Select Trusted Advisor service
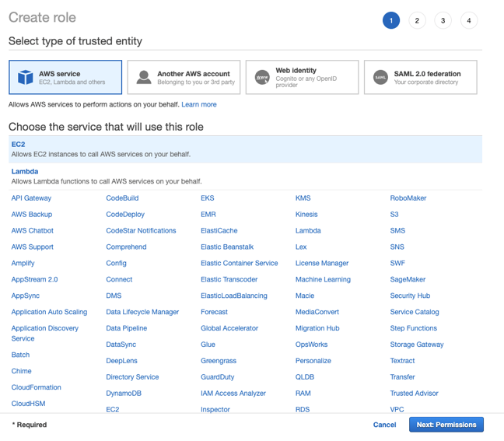This screenshot has width=504, height=441. pyautogui.click(x=414, y=393)
